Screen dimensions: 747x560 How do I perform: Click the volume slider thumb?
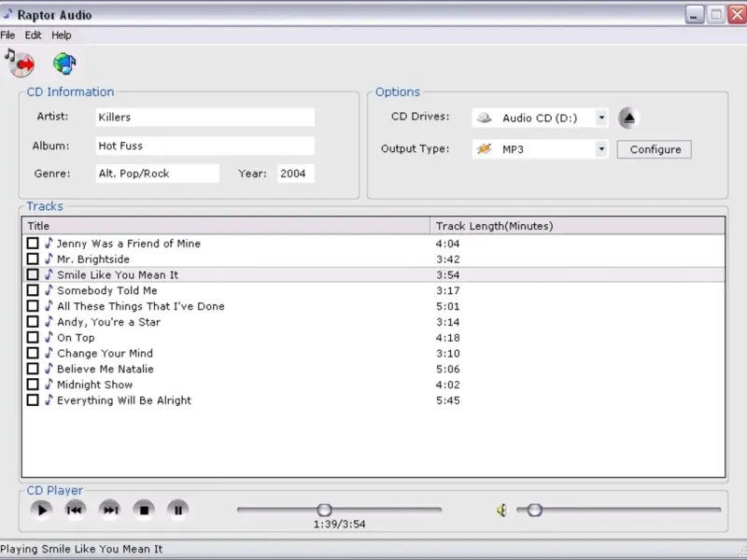[x=534, y=510]
